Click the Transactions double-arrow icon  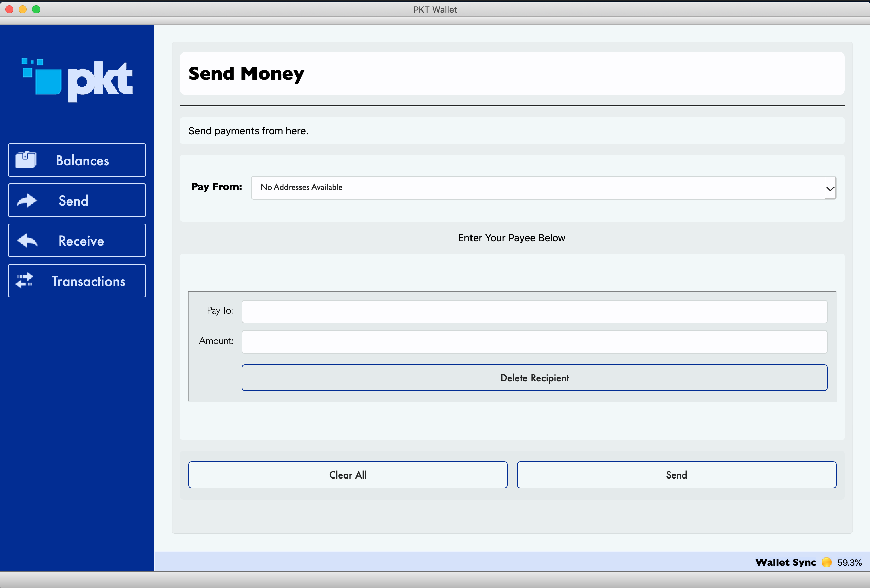(x=25, y=280)
